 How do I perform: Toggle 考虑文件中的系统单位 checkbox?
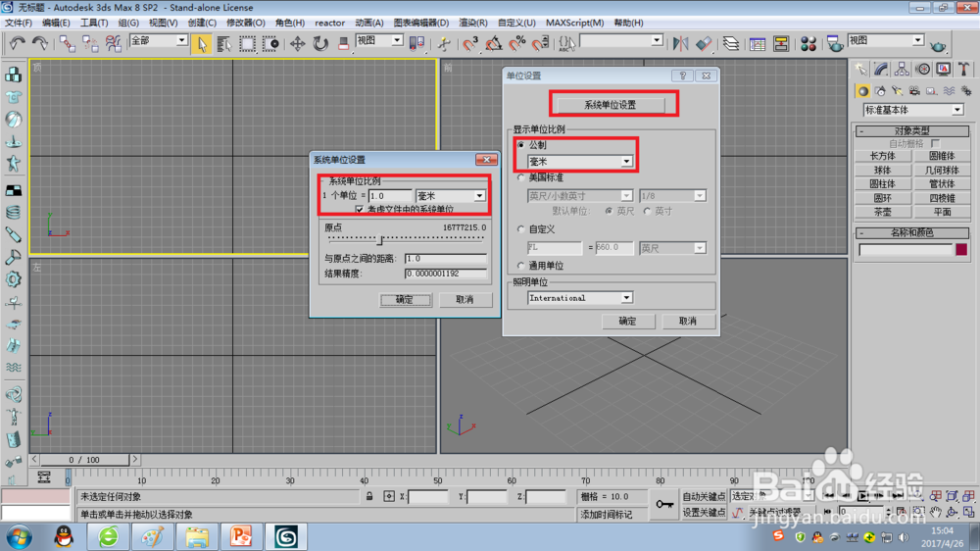tap(359, 209)
